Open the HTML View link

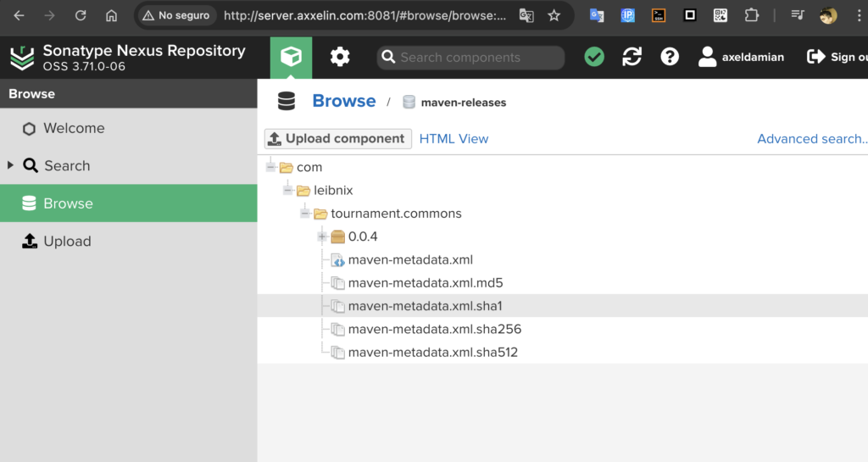coord(453,139)
